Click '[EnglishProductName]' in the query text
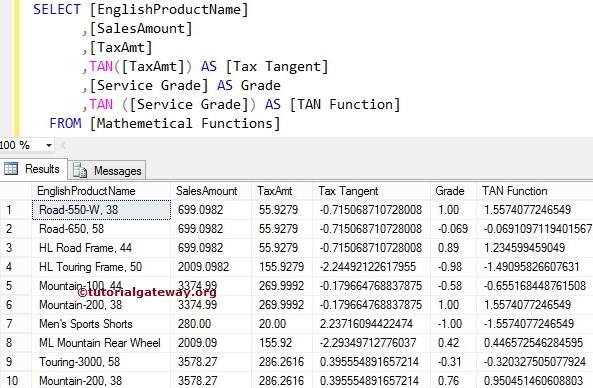This screenshot has width=593, height=388. pyautogui.click(x=169, y=9)
